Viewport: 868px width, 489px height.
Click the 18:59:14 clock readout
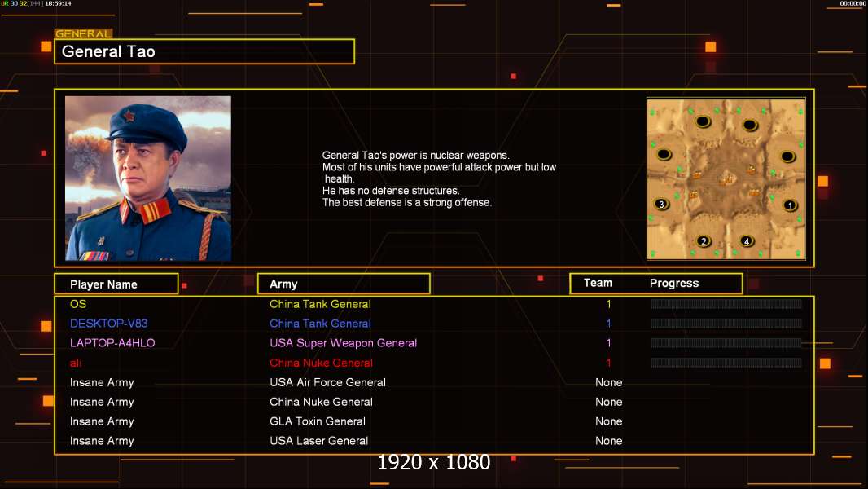pyautogui.click(x=58, y=3)
